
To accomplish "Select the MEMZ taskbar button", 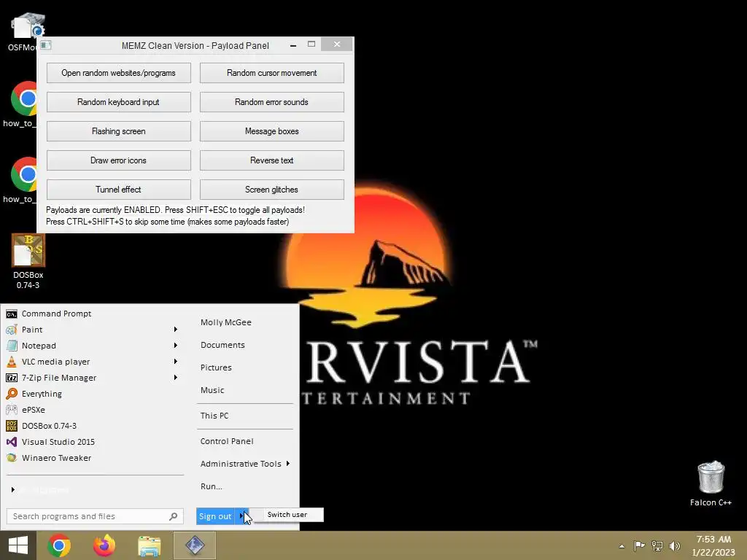I will point(195,545).
